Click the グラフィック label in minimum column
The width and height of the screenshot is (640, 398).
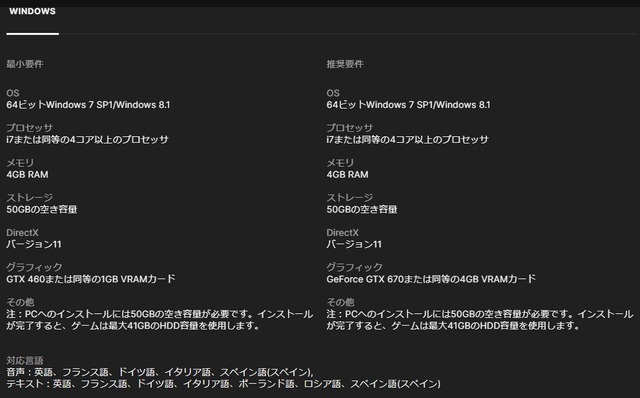pyautogui.click(x=34, y=267)
